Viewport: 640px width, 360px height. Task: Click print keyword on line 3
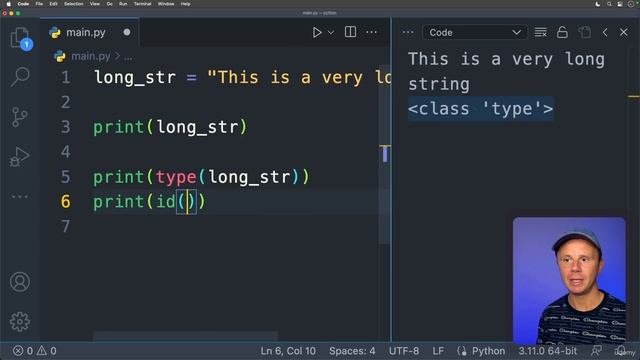tap(118, 127)
